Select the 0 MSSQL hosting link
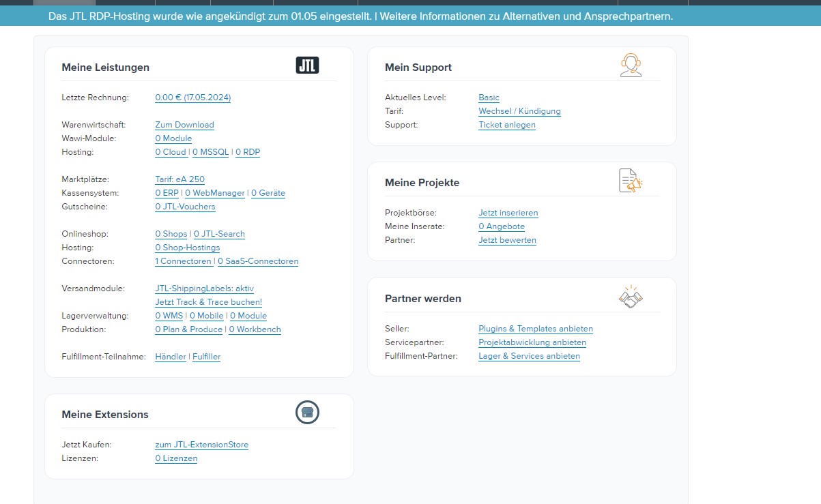821x504 pixels. coord(211,152)
